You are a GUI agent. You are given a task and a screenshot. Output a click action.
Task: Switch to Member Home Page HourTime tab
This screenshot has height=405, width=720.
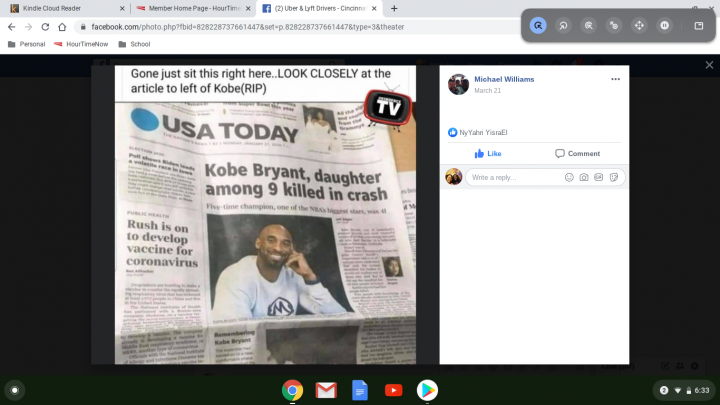[x=190, y=8]
